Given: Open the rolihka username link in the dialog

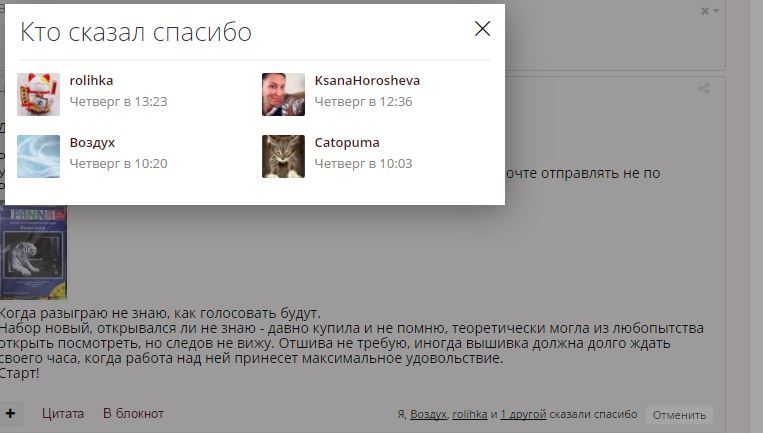Looking at the screenshot, I should pyautogui.click(x=91, y=80).
